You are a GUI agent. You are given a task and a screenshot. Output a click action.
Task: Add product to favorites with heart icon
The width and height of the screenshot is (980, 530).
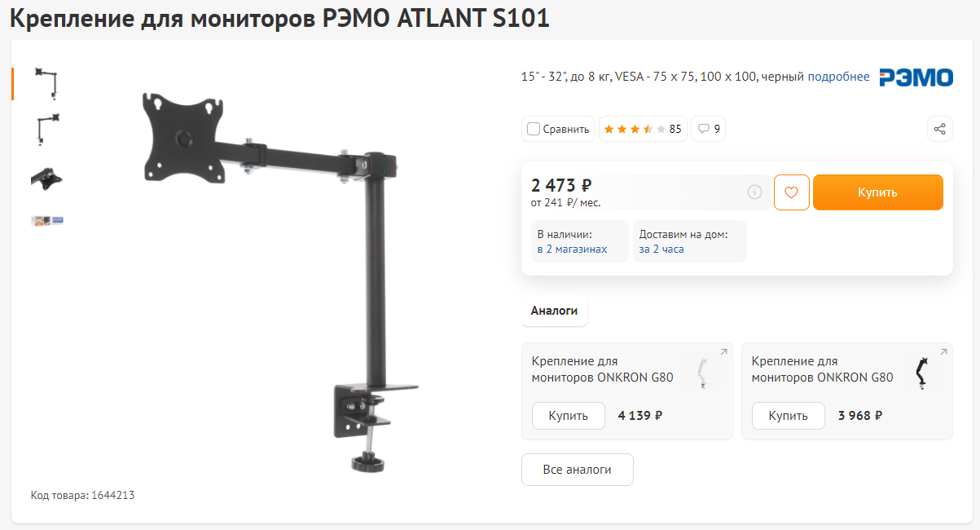coord(792,192)
